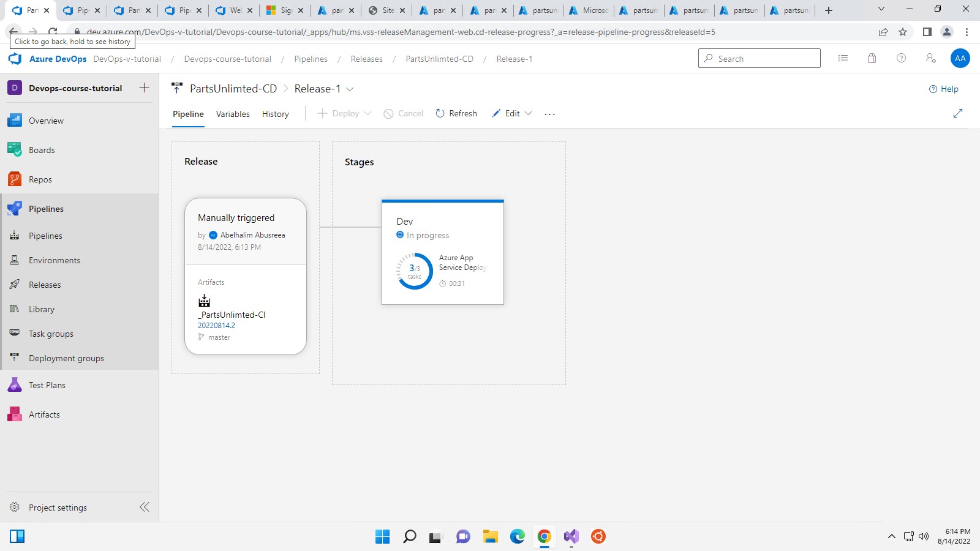Image resolution: width=980 pixels, height=551 pixels.
Task: Open the user settings icon
Action: tap(930, 58)
